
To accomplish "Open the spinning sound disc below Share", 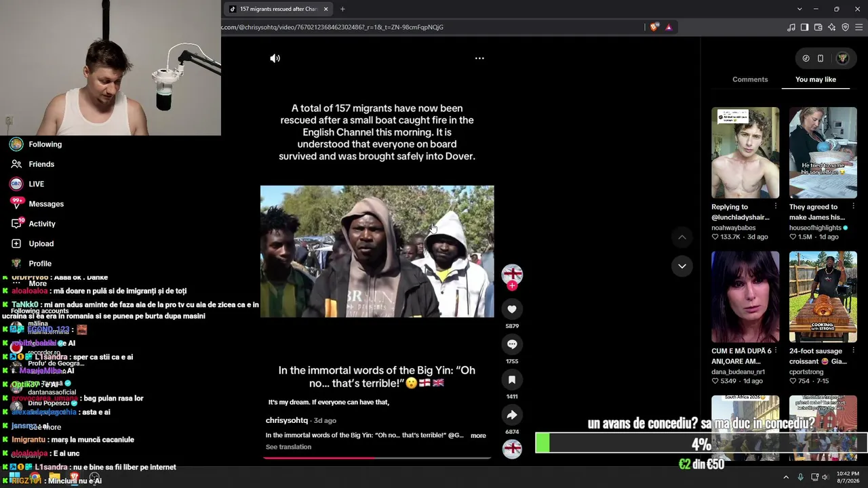I will tap(512, 449).
